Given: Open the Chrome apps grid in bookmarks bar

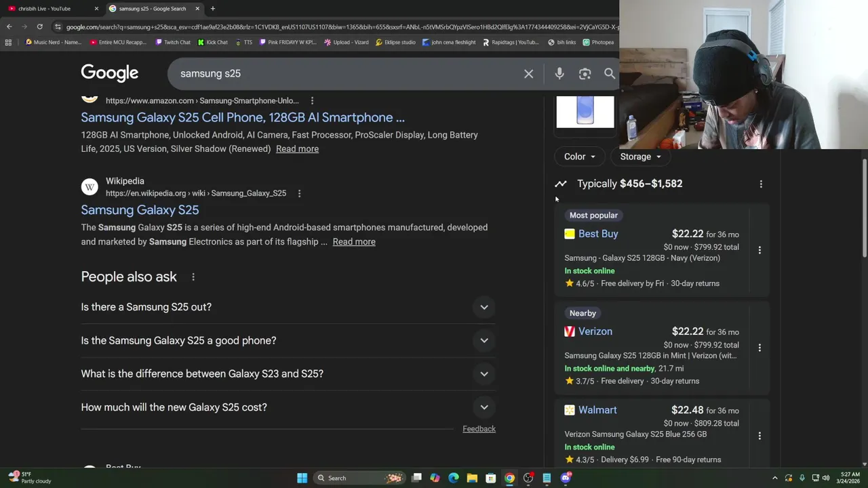Looking at the screenshot, I should pos(8,42).
